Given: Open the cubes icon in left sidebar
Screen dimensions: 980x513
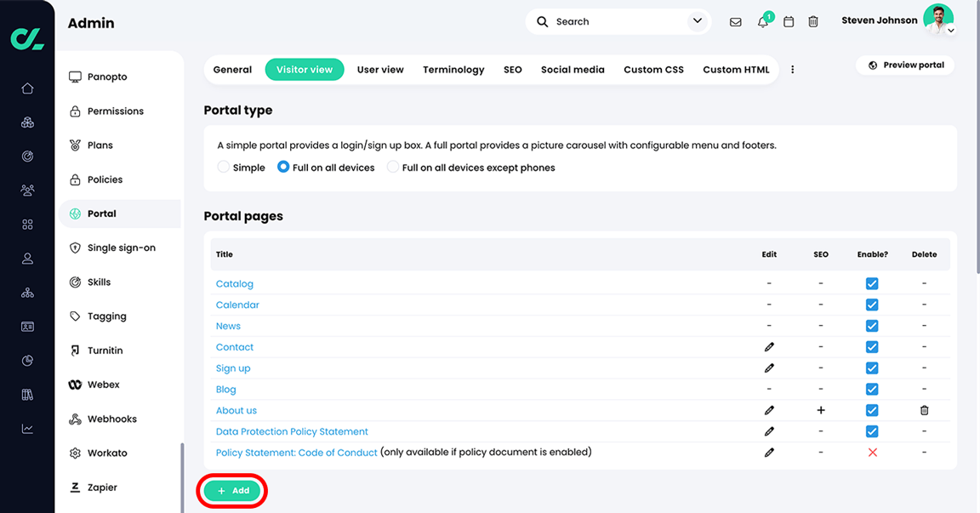Looking at the screenshot, I should tap(27, 123).
